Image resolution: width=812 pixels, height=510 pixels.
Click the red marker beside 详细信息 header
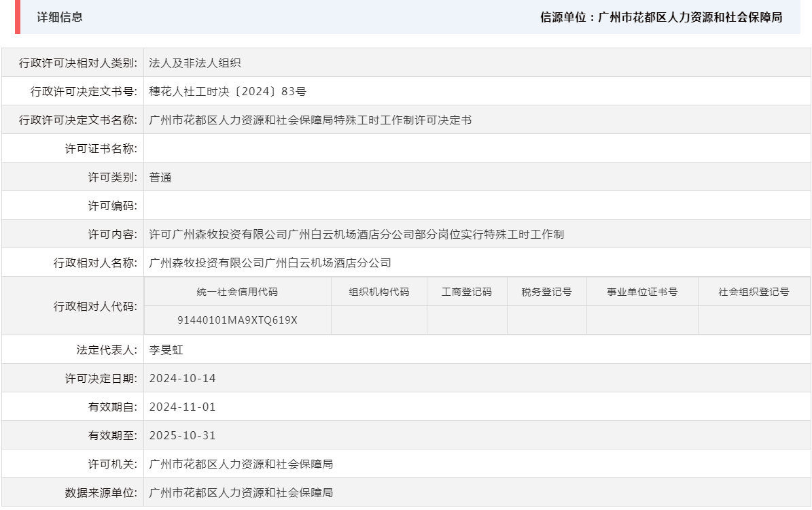pyautogui.click(x=18, y=18)
